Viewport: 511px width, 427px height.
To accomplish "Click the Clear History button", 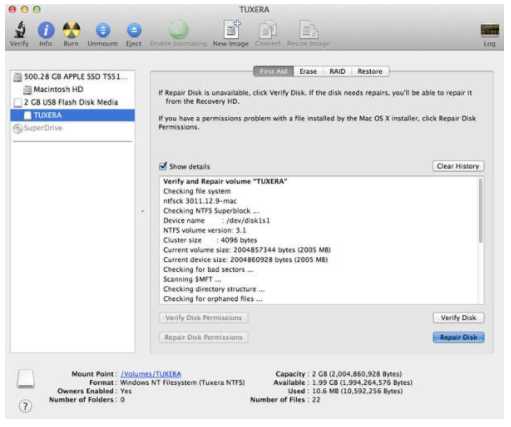I will pos(458,166).
